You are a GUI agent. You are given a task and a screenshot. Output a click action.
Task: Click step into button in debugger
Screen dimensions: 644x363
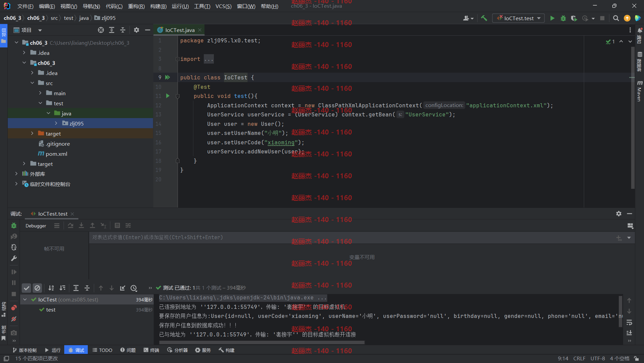(x=81, y=225)
